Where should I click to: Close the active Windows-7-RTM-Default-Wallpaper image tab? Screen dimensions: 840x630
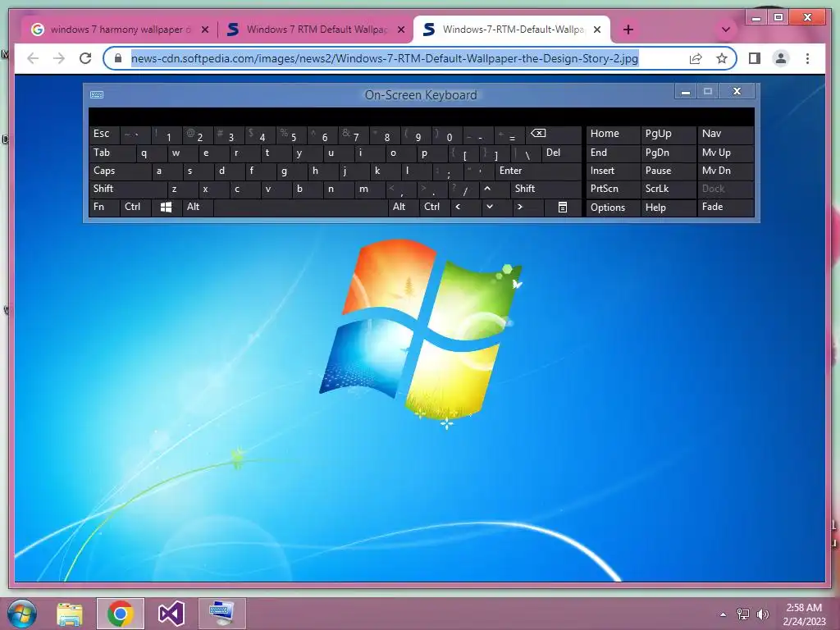[x=597, y=30]
